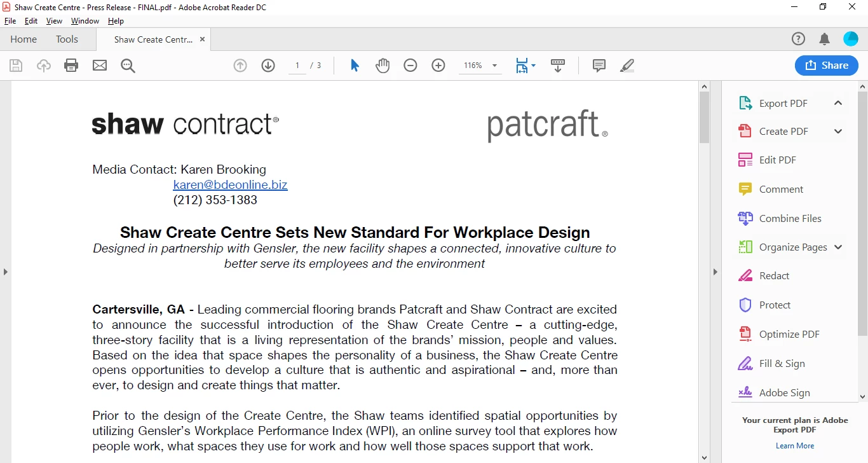The width and height of the screenshot is (868, 463).
Task: Click the karen@bdeonline.biz email link
Action: point(230,185)
